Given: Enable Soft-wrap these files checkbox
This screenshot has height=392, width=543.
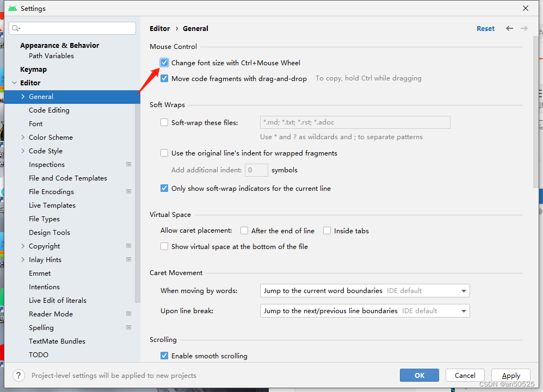Looking at the screenshot, I should click(164, 122).
